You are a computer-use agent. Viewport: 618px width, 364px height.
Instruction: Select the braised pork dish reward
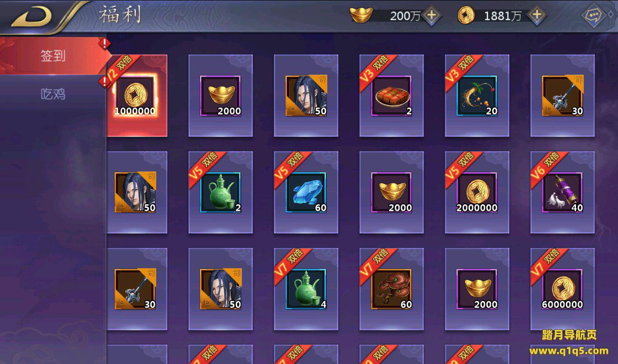click(391, 95)
